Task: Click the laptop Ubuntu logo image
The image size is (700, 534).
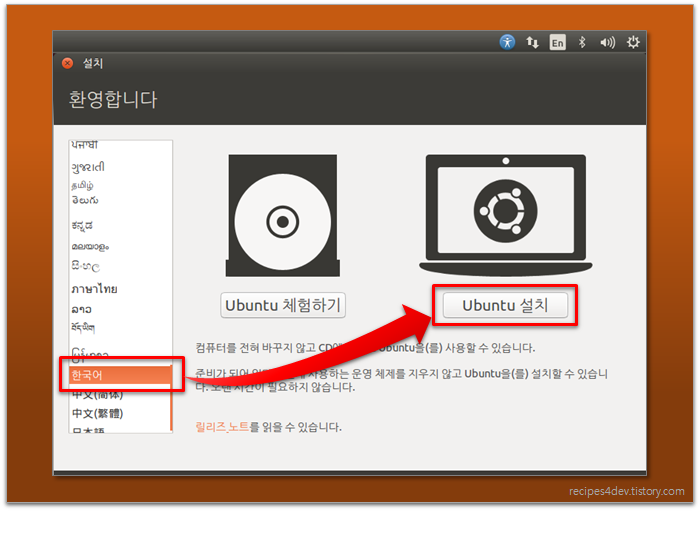Action: (x=505, y=214)
